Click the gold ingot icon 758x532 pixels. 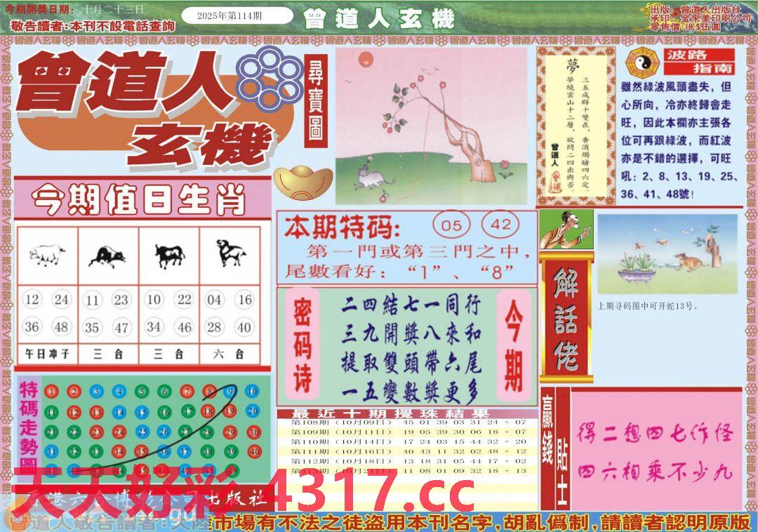point(302,182)
